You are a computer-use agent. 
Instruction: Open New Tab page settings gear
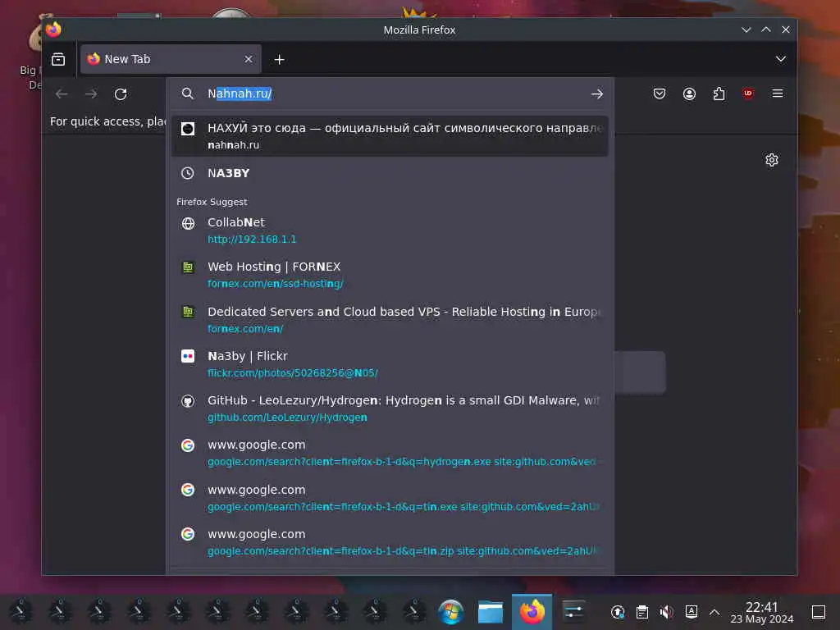pos(772,160)
